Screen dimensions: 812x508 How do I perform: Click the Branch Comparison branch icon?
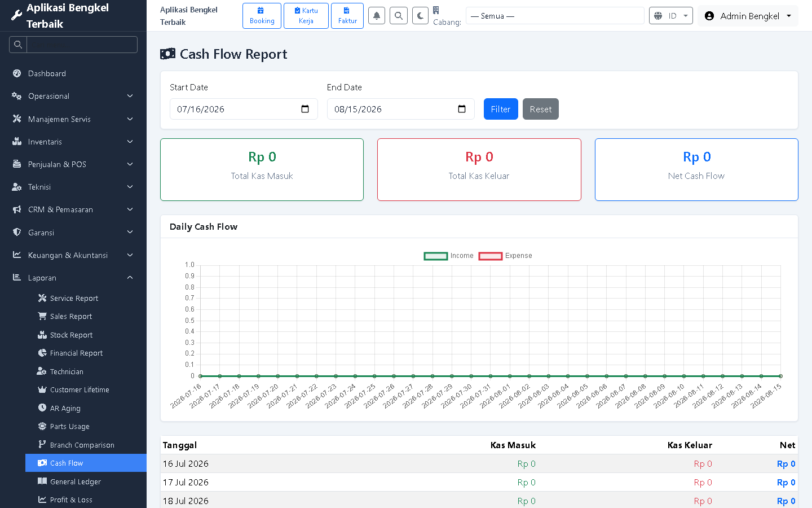(x=42, y=444)
